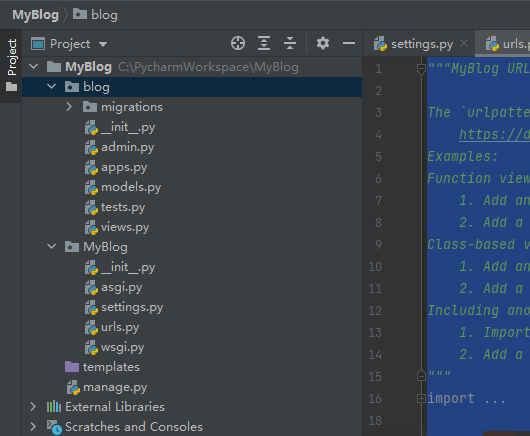Collapse the MyBlog root project node
530x436 pixels.
[33, 67]
